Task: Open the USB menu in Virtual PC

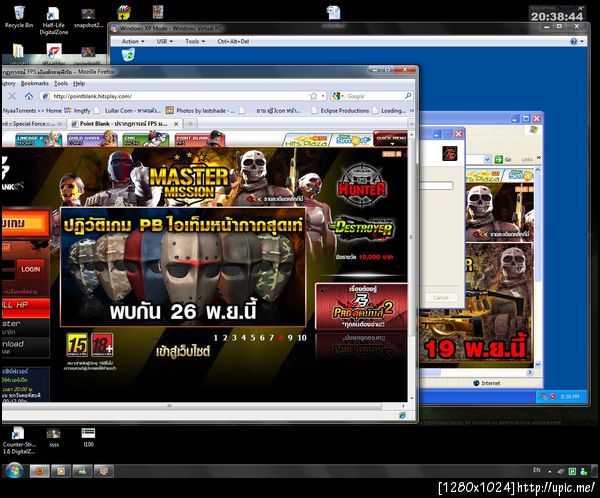Action: [165, 41]
